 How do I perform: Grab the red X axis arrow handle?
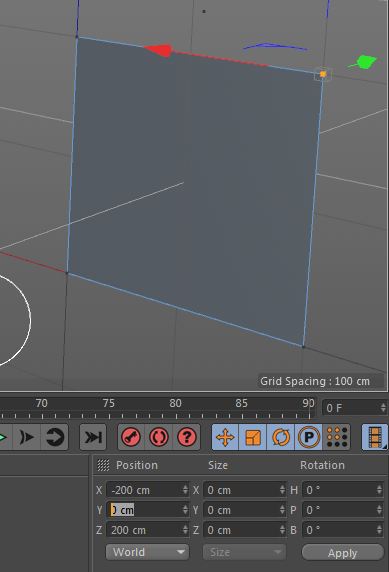point(158,50)
